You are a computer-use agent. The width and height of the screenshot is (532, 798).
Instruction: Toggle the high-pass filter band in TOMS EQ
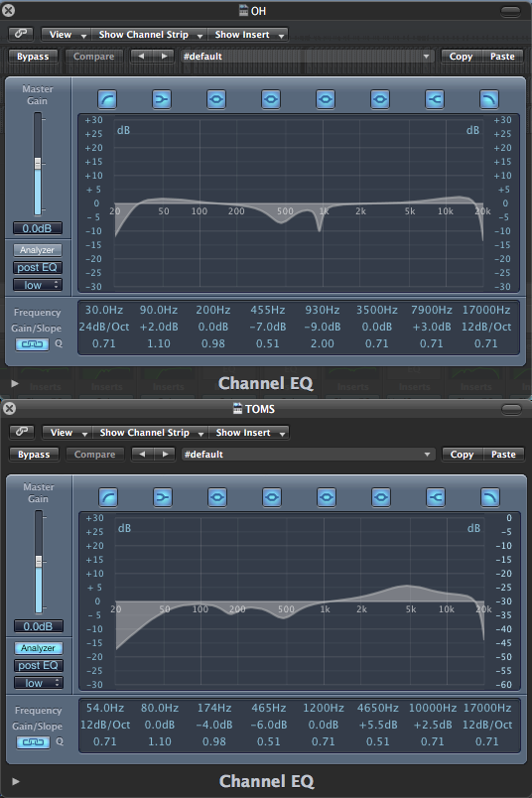point(108,497)
